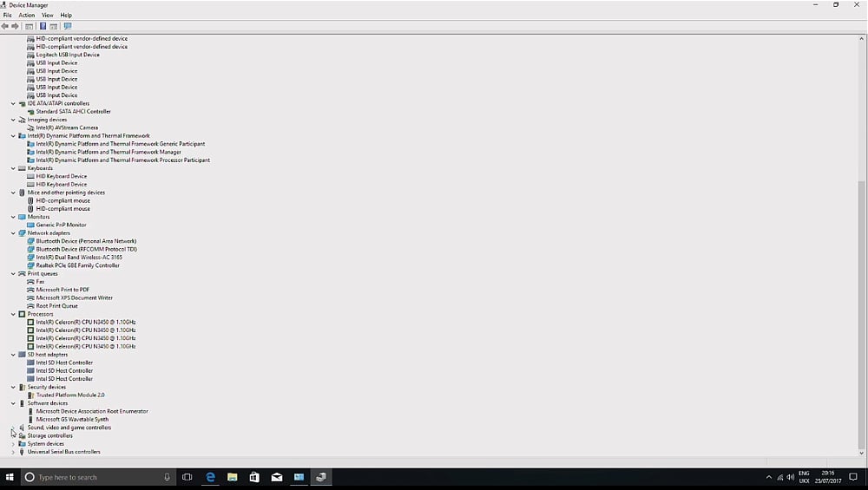Select Bluetooth Device (RFCOMM Protocol TDI)
This screenshot has width=868, height=490.
click(x=86, y=249)
